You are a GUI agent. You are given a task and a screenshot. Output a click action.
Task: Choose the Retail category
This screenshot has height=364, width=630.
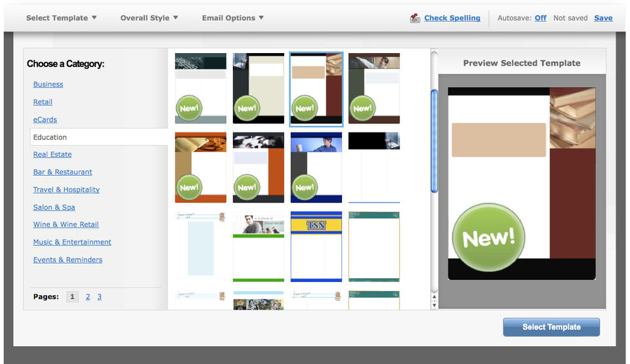(43, 102)
